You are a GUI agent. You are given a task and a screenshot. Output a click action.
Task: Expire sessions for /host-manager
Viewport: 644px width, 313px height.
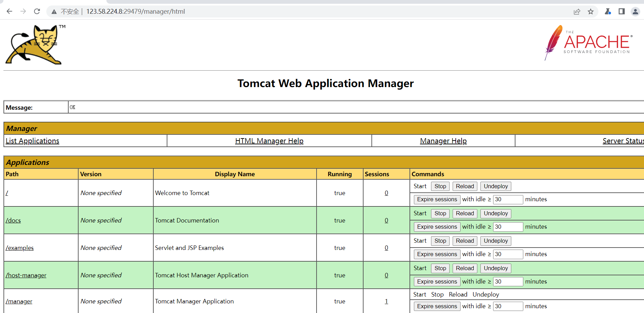click(x=437, y=281)
